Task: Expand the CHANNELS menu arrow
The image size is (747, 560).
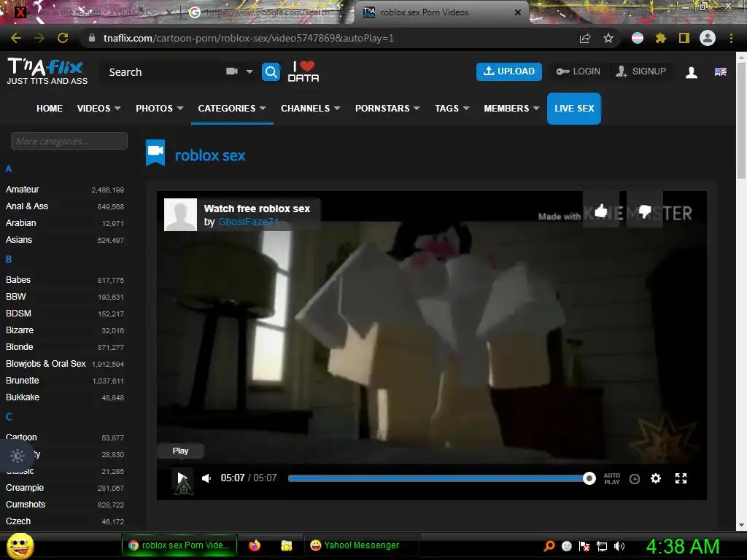Action: pyautogui.click(x=337, y=109)
